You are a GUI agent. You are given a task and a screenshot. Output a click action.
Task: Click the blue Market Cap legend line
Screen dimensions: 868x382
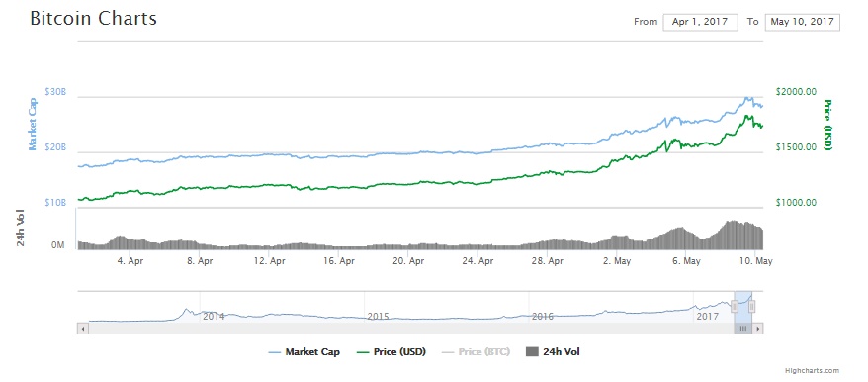click(x=275, y=352)
